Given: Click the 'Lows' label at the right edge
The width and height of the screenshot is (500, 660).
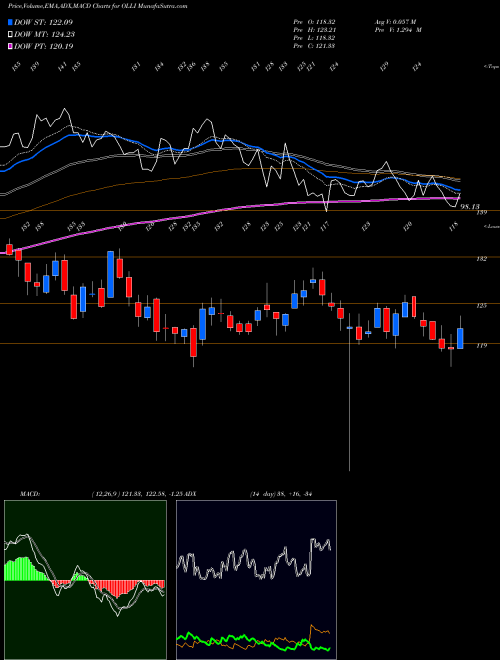Looking at the screenshot, I should (x=491, y=226).
